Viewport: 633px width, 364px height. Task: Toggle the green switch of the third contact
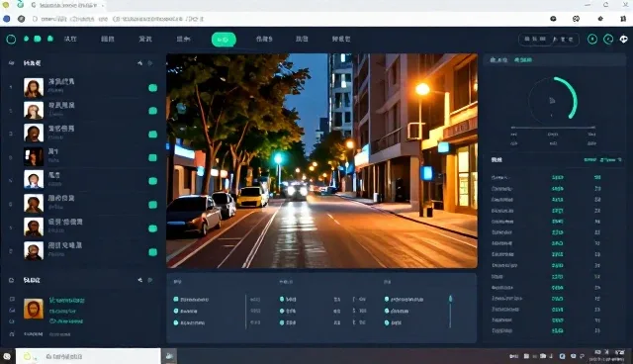click(x=152, y=134)
